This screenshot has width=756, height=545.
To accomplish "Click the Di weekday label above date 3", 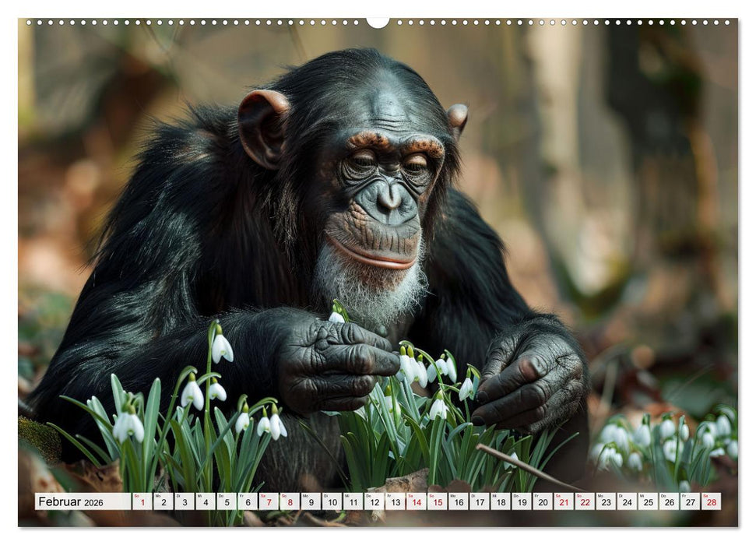I will click(180, 496).
